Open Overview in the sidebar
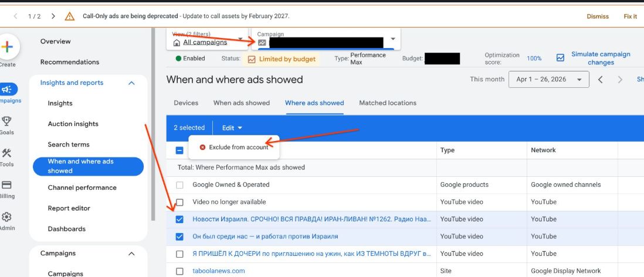 [56, 42]
